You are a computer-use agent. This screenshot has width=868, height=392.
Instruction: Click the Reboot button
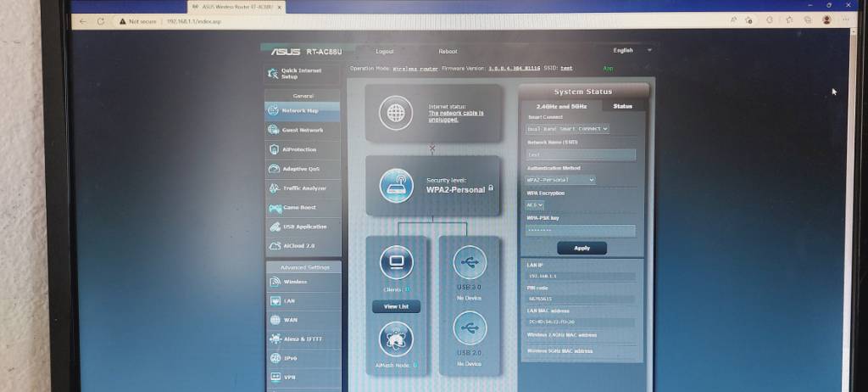coord(448,51)
